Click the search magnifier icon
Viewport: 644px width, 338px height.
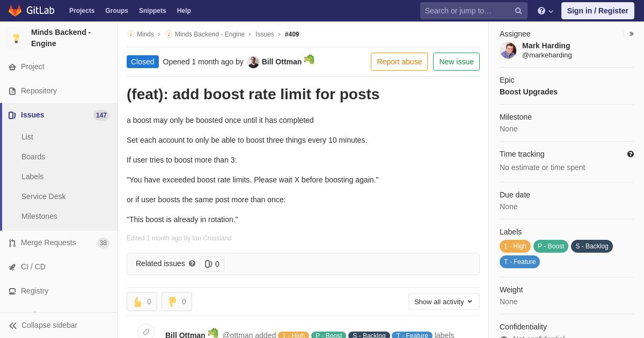pos(518,11)
